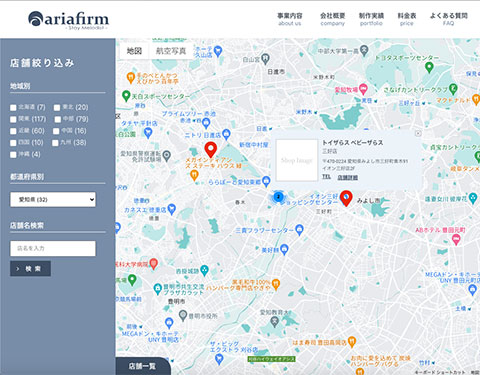Screen dimensions: 480x375
Task: Switch to the 航空写真 satellite tab
Action: pyautogui.click(x=171, y=51)
